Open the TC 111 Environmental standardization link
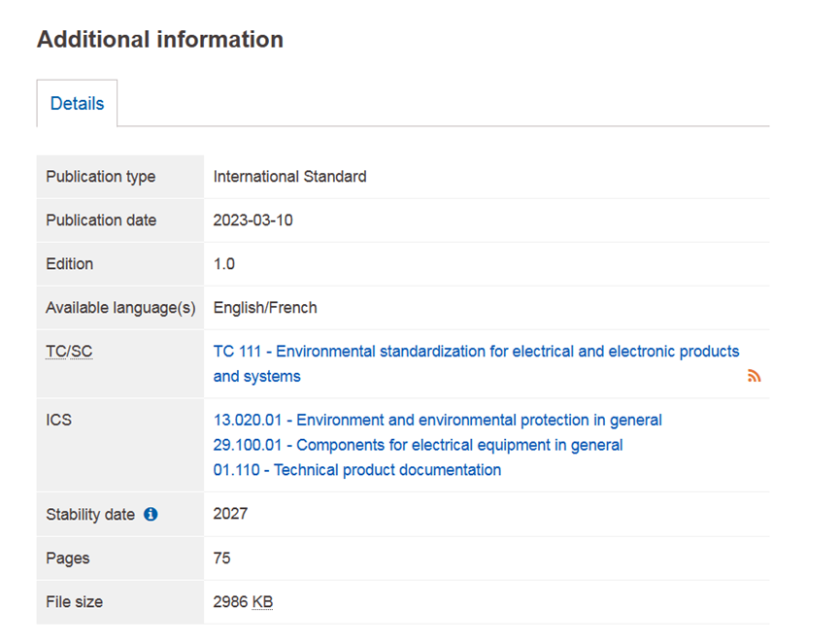This screenshot has width=840, height=643. pos(476,352)
